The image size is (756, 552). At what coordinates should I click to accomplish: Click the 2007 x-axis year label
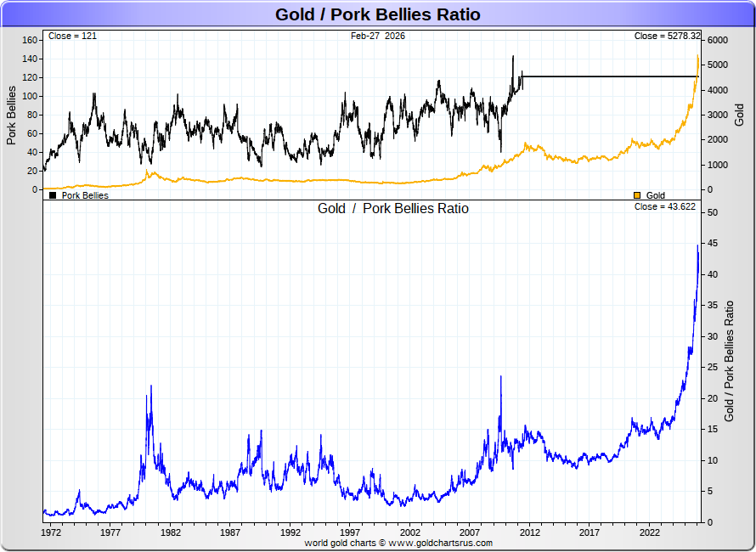(470, 532)
